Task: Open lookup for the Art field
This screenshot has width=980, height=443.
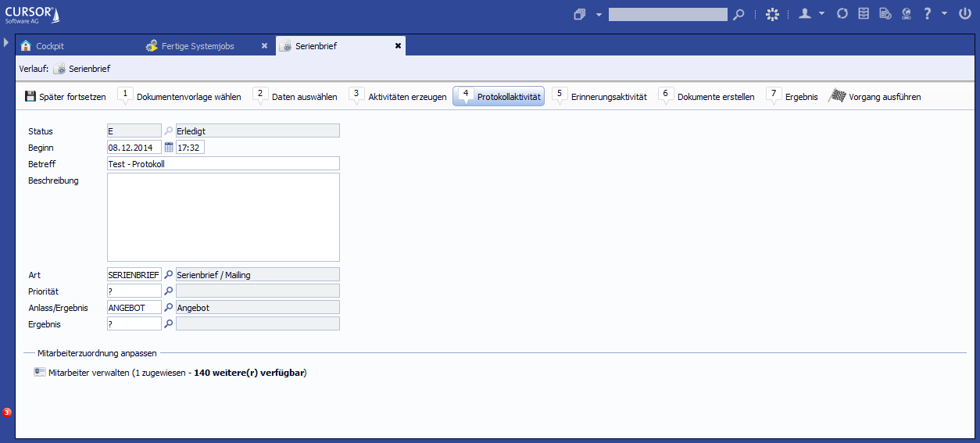Action: [x=169, y=275]
